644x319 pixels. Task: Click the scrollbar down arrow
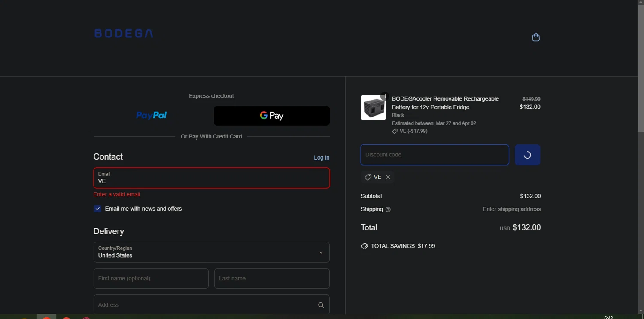point(641,310)
